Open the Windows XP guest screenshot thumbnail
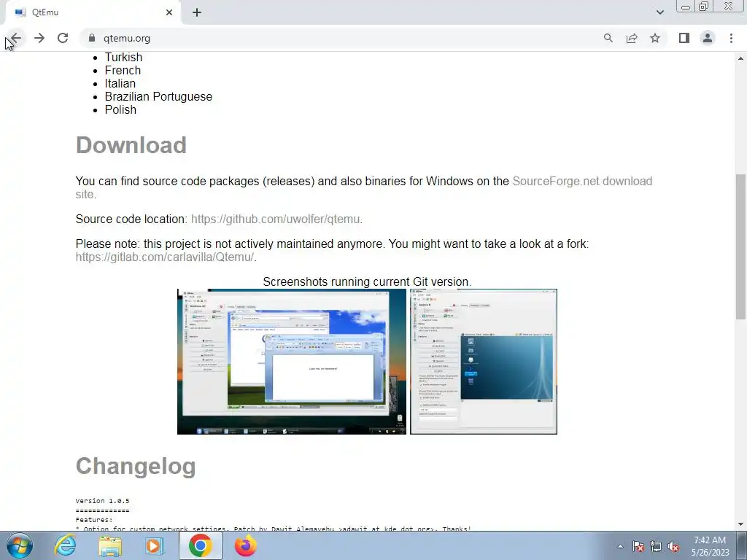This screenshot has height=560, width=747. [x=292, y=362]
